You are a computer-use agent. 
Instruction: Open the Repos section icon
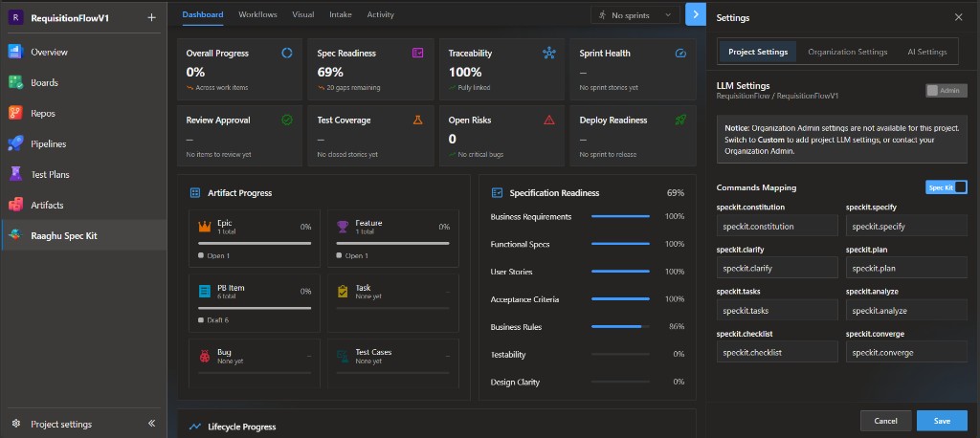[x=15, y=113]
